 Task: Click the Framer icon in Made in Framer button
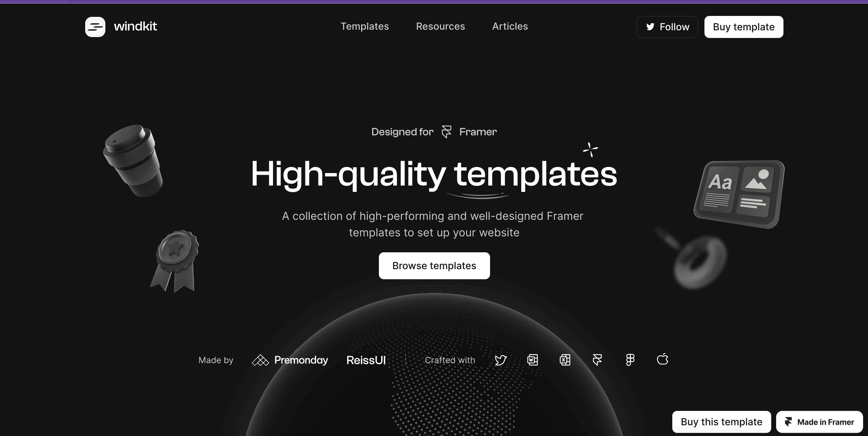click(789, 421)
